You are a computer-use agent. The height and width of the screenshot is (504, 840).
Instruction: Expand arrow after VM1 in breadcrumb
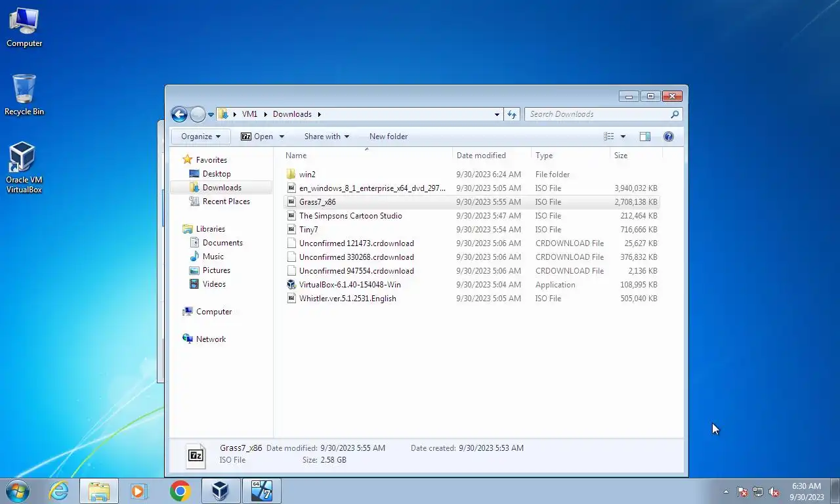click(x=266, y=114)
